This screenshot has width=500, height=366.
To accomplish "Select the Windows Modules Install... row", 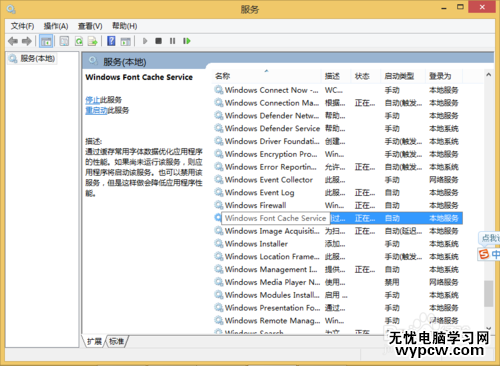I will pyautogui.click(x=337, y=295).
